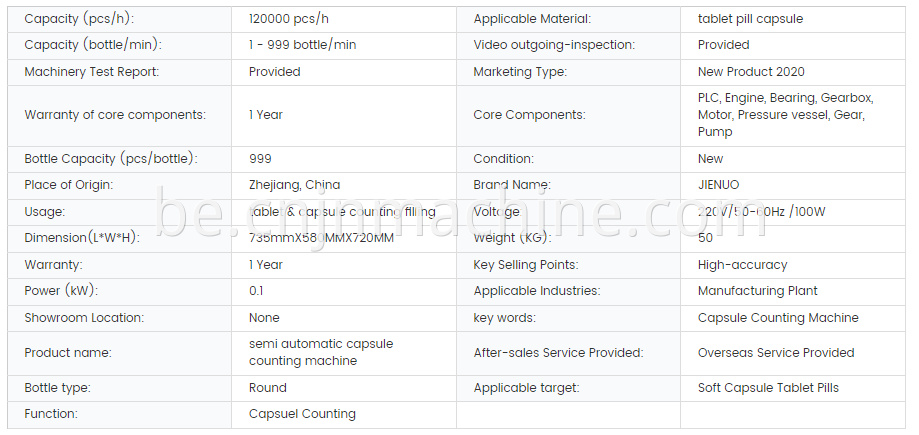Click the "JIENUO" brand name value

[719, 185]
